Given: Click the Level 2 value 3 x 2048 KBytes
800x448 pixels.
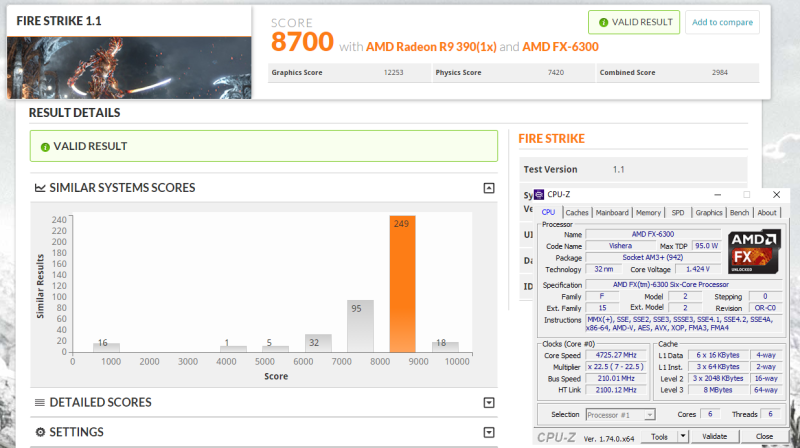Looking at the screenshot, I should pos(718,379).
